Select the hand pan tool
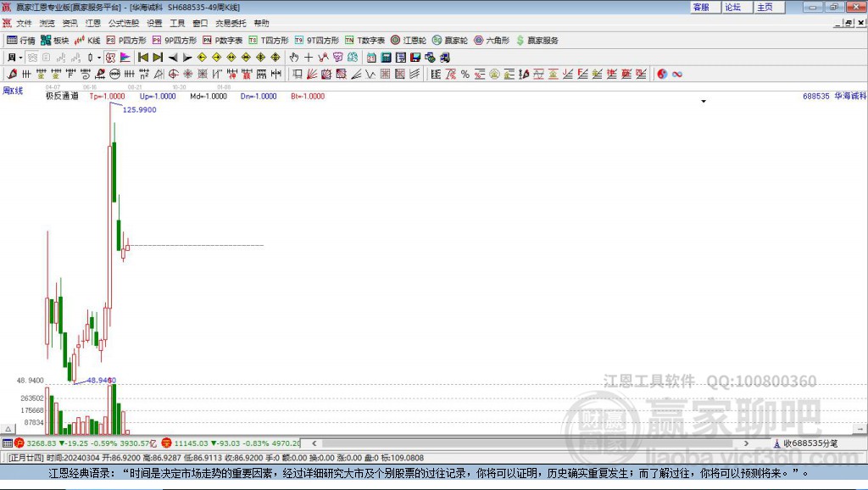This screenshot has width=868, height=490. click(294, 58)
